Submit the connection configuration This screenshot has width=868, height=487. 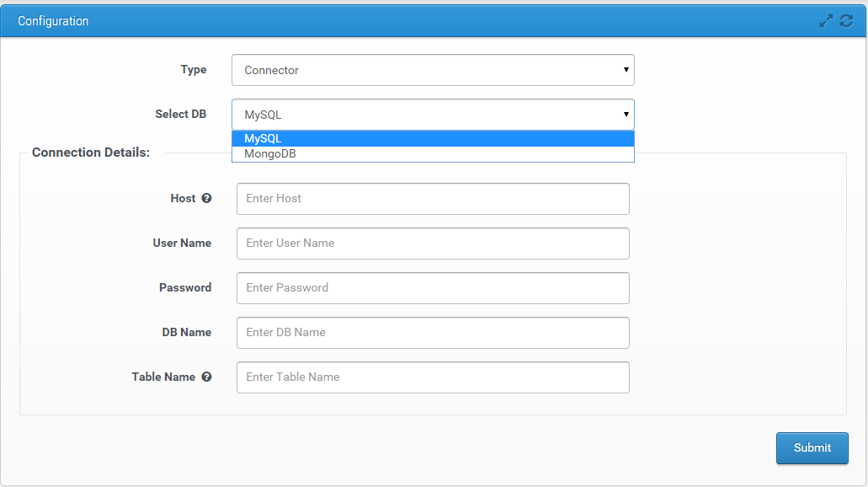[812, 448]
